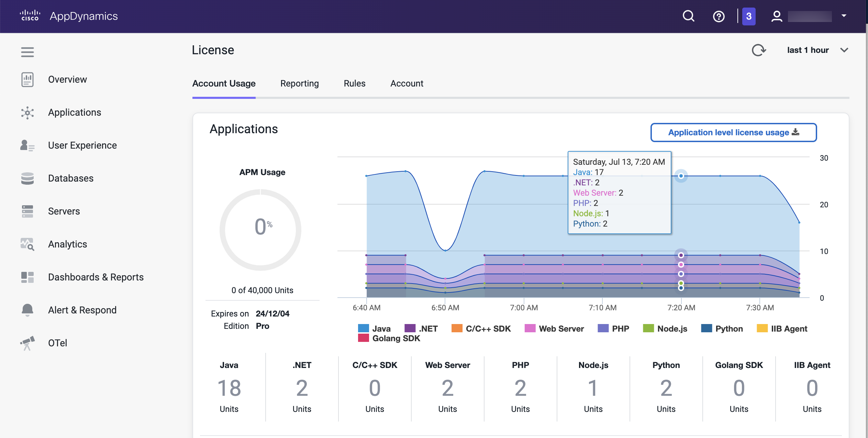
Task: Click the expiry date 24/12/04
Action: pyautogui.click(x=272, y=313)
